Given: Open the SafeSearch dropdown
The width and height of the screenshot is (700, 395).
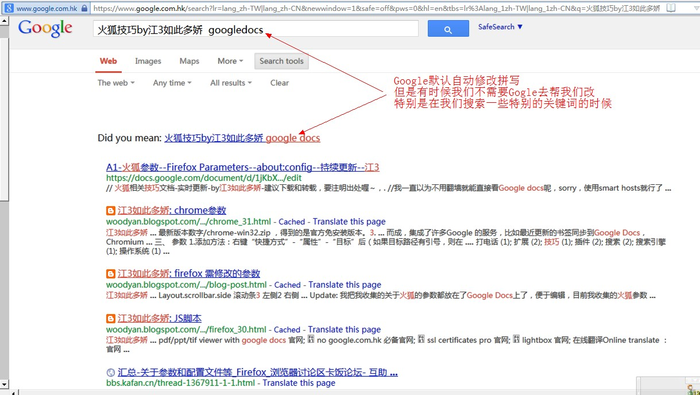Looking at the screenshot, I should 500,27.
